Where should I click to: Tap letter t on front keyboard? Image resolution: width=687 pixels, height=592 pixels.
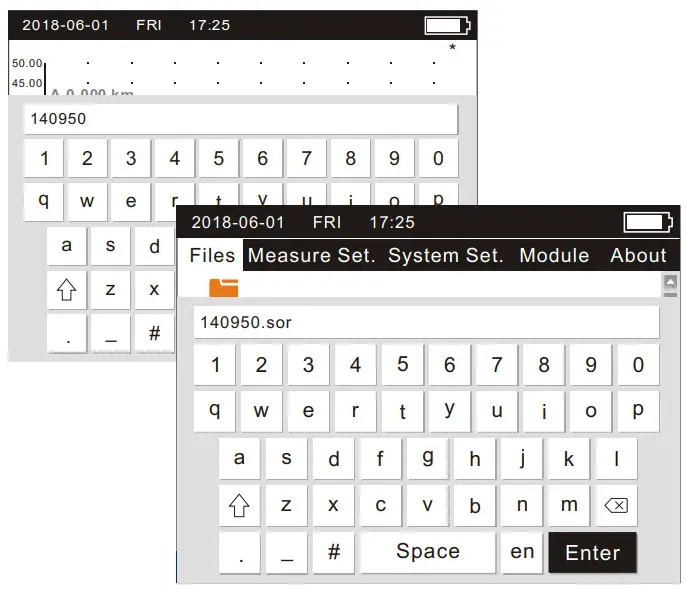(403, 411)
